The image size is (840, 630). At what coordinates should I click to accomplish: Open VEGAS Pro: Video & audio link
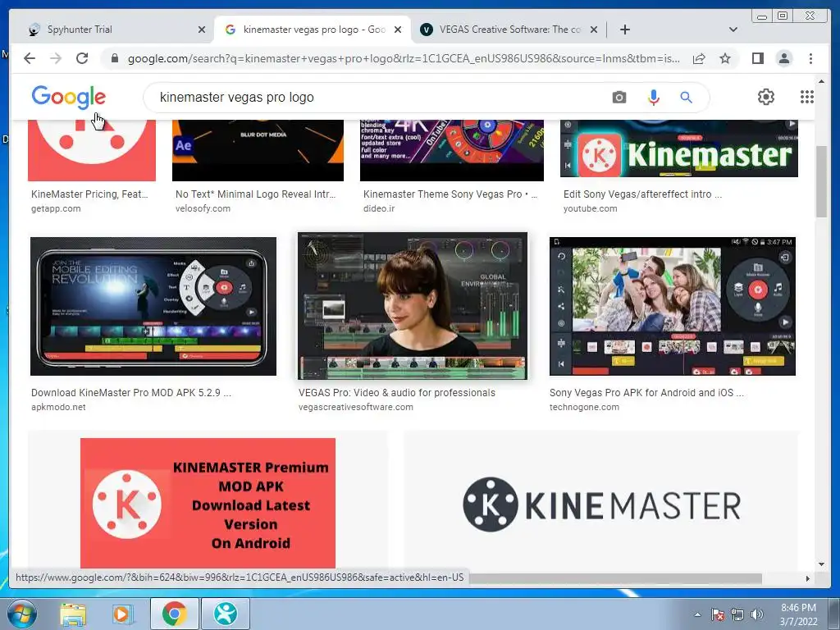point(397,393)
